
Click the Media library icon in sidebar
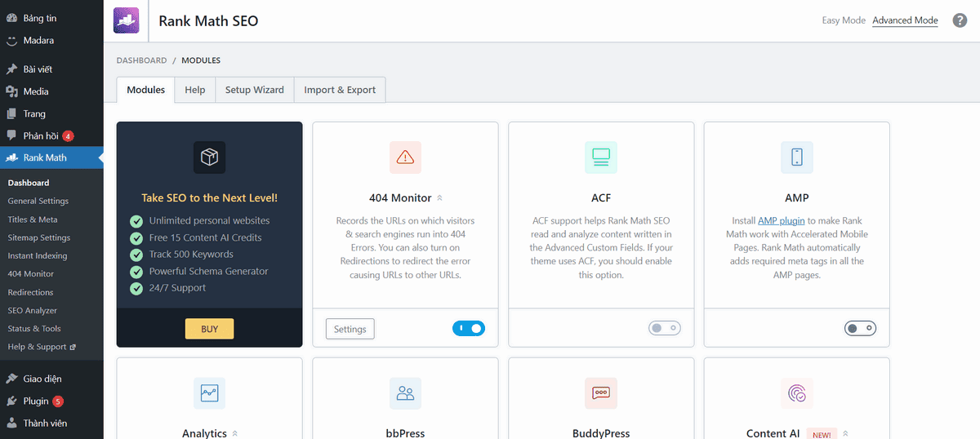[x=12, y=91]
